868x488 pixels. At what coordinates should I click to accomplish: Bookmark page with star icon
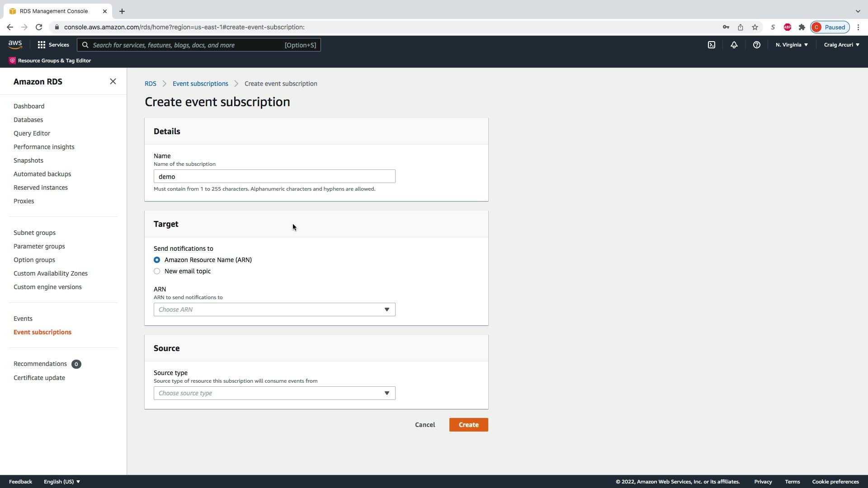755,27
